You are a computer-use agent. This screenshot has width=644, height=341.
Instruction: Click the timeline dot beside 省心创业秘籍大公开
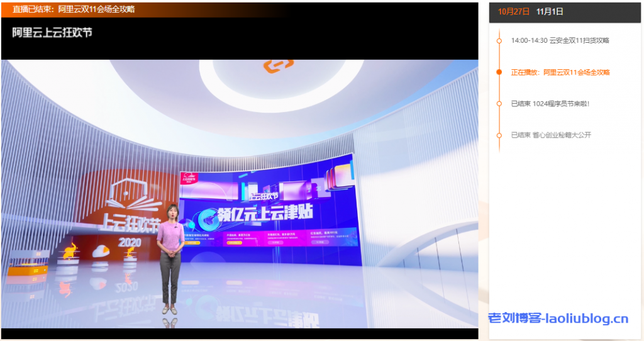click(499, 135)
